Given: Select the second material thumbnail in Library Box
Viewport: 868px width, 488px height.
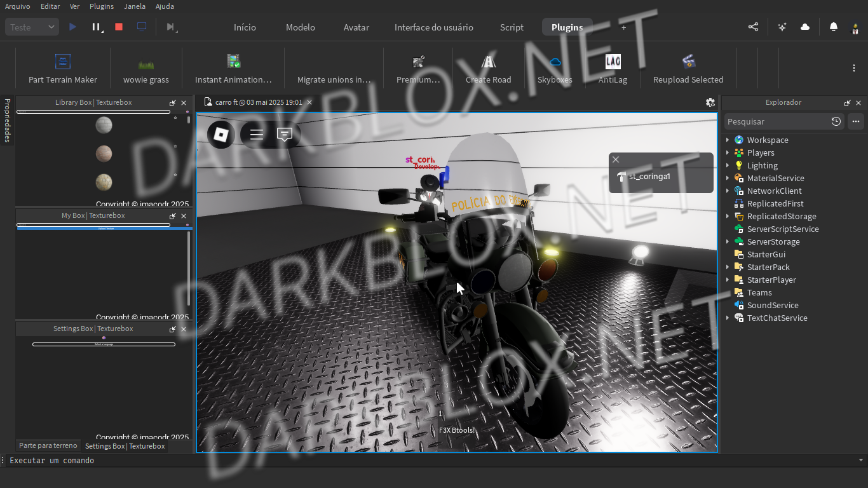Looking at the screenshot, I should pos(104,154).
